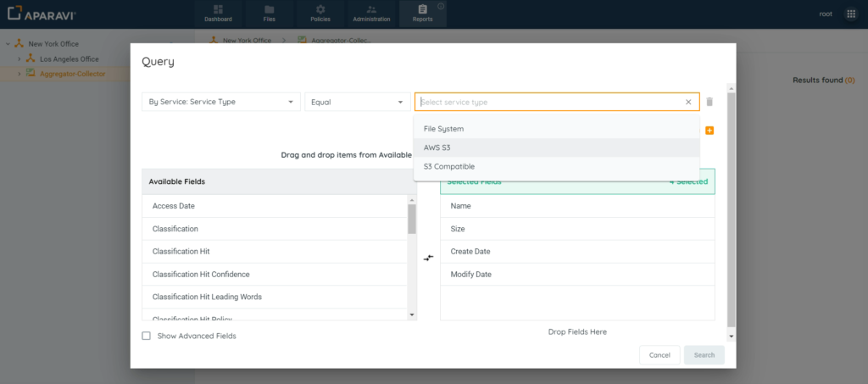The height and width of the screenshot is (384, 868).
Task: Expand the Los Angeles Office tree node
Action: click(19, 58)
